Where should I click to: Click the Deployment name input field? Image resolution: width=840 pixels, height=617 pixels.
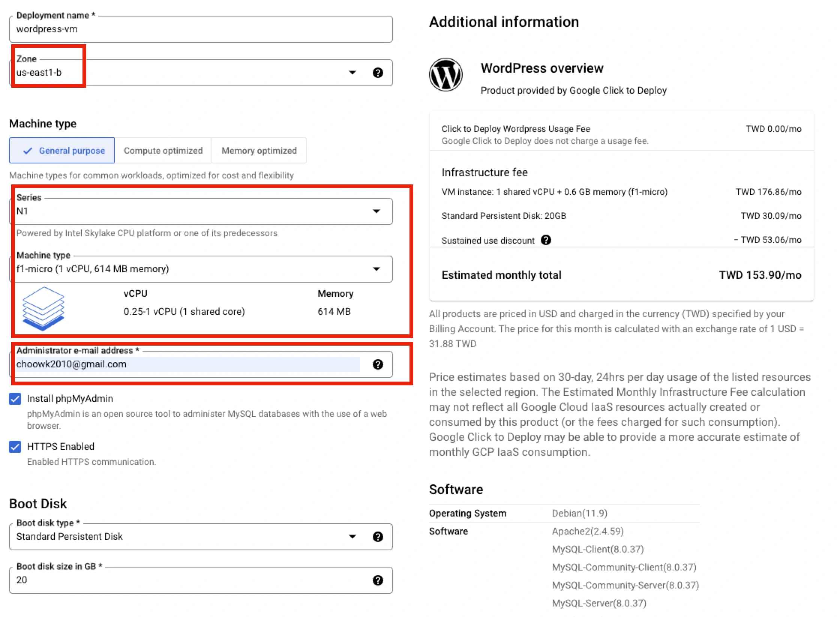pyautogui.click(x=201, y=29)
